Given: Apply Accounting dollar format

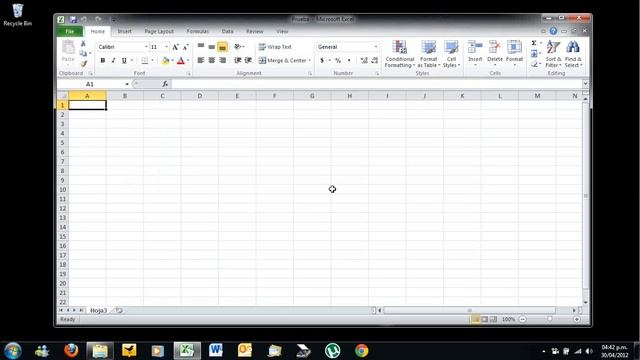Looking at the screenshot, I should pyautogui.click(x=322, y=60).
